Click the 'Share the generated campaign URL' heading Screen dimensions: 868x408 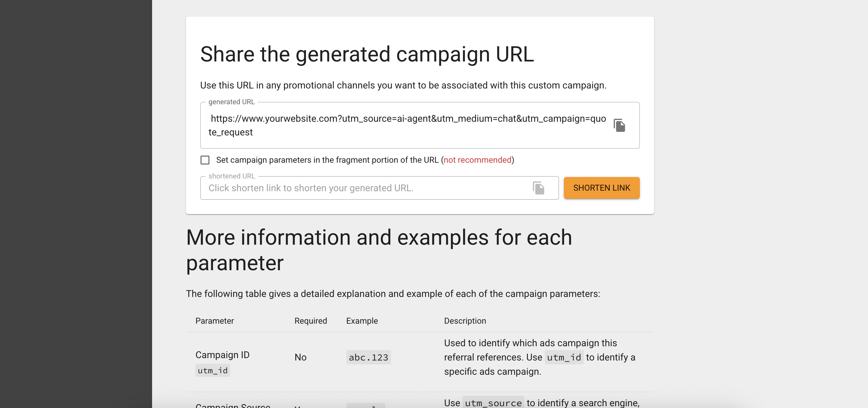click(x=367, y=54)
